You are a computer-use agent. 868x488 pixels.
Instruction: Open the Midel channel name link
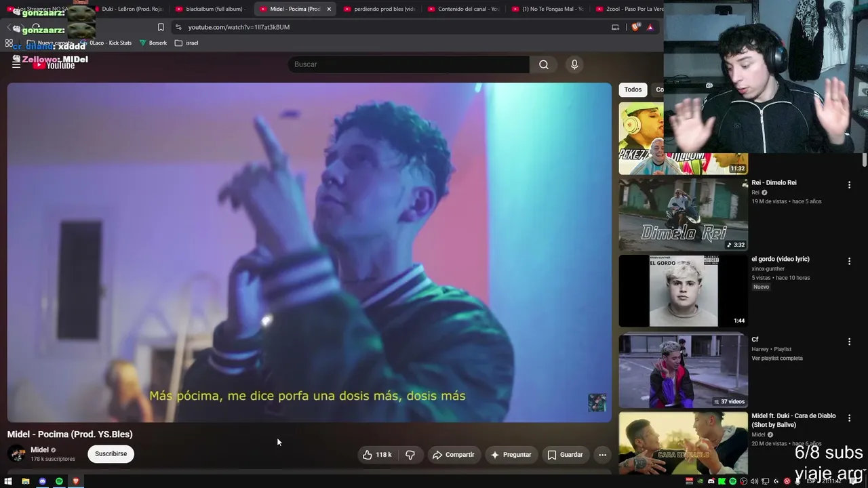point(39,449)
